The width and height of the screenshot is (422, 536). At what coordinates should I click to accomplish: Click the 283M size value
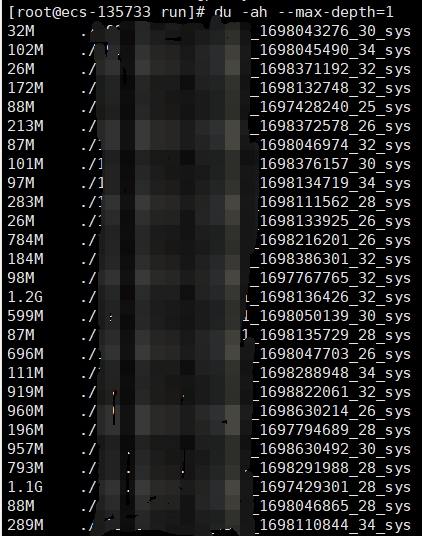click(x=25, y=202)
